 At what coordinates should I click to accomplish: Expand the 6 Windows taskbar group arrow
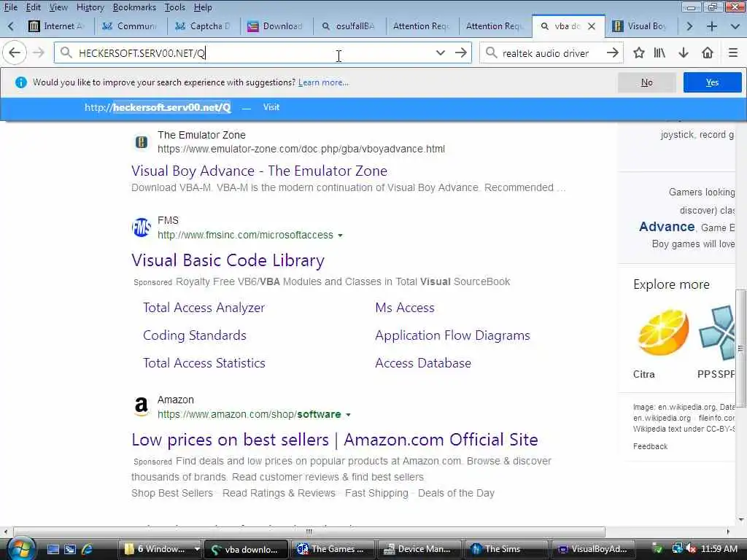197,549
